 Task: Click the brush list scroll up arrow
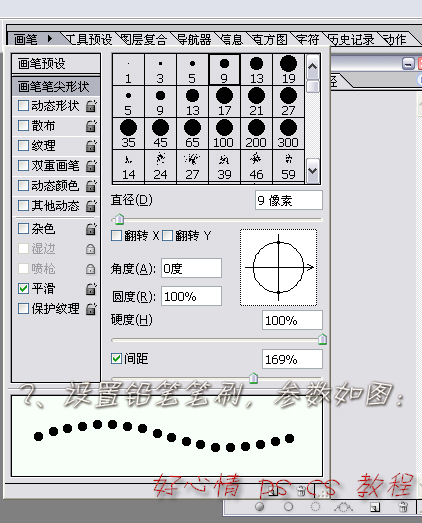pos(313,66)
